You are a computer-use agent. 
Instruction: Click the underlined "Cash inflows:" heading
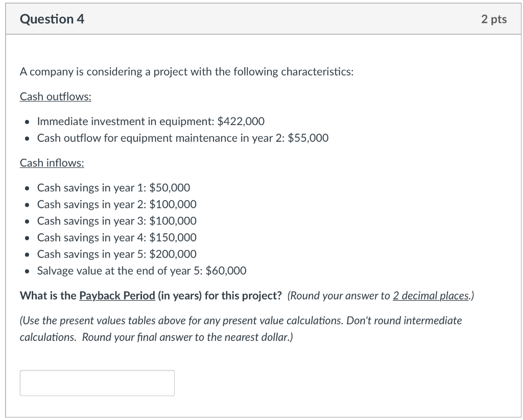(52, 163)
